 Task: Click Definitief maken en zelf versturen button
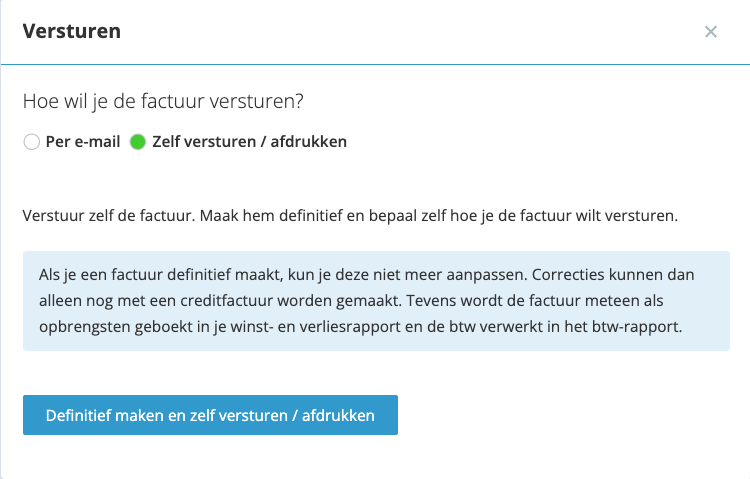point(210,415)
